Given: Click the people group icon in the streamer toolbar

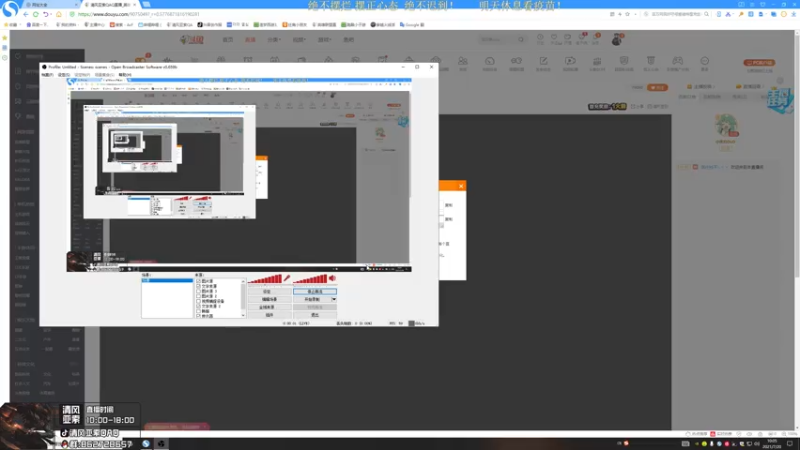Looking at the screenshot, I should click(x=463, y=62).
